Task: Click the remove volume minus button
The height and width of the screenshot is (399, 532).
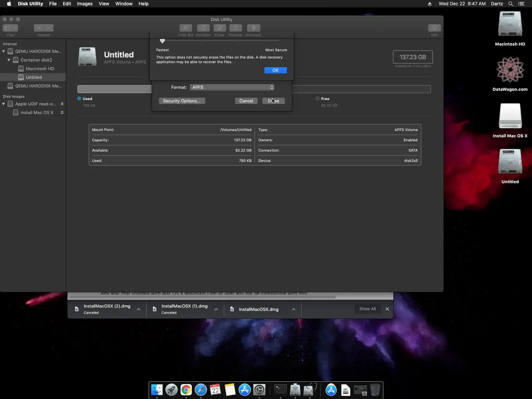Action: 49,28
